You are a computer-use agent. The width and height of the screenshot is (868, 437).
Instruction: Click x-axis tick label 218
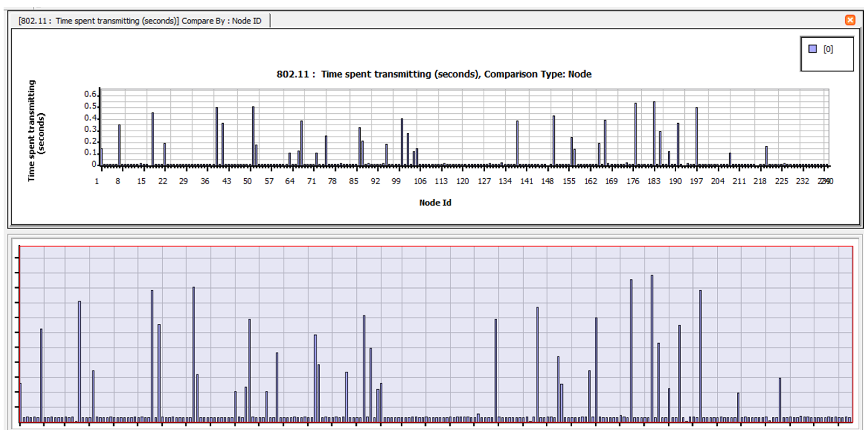point(760,181)
